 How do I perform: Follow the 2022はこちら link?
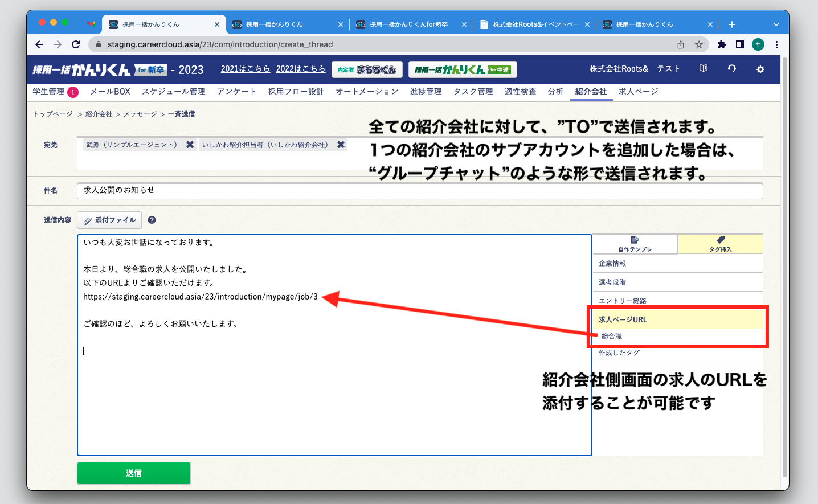pyautogui.click(x=300, y=69)
